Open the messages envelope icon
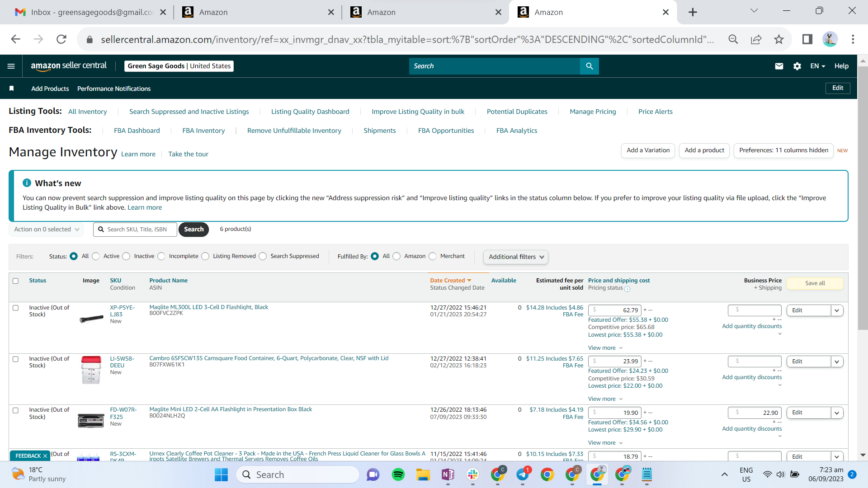 click(779, 66)
